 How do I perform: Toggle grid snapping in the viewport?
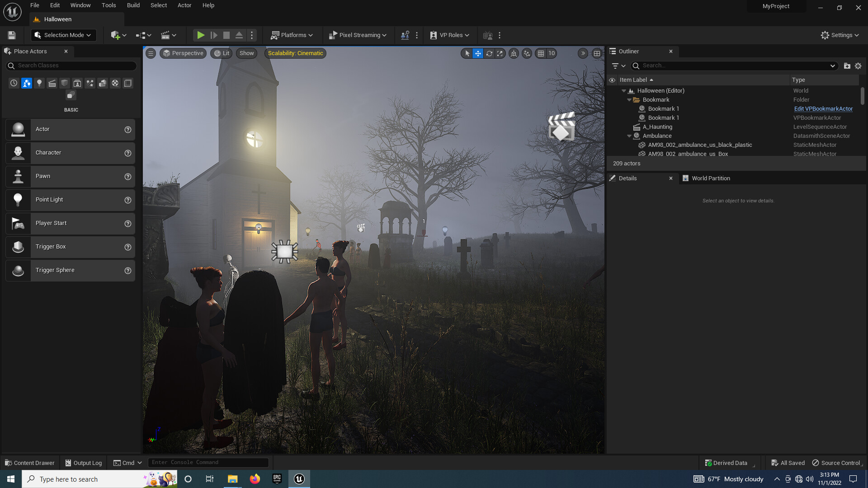point(541,53)
